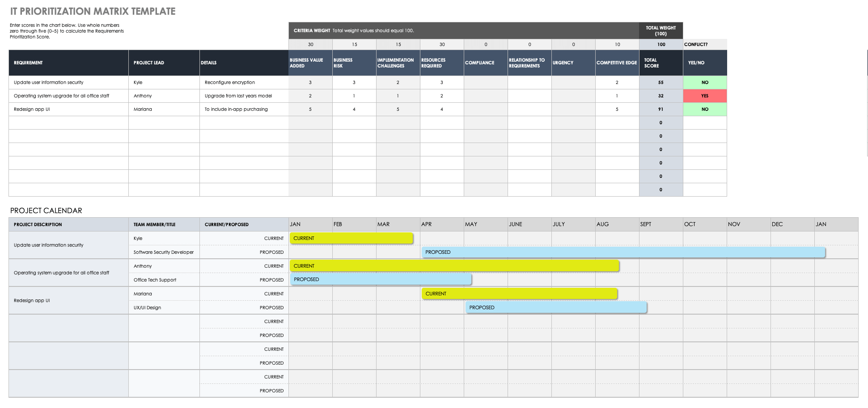The height and width of the screenshot is (408, 868).
Task: Select the Project Lead column header
Action: pos(164,63)
